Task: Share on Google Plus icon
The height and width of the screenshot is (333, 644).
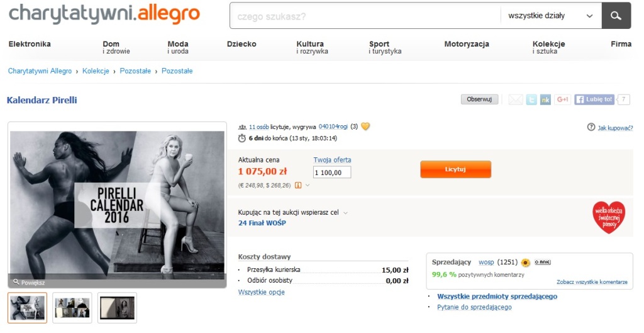Action: 562,99
